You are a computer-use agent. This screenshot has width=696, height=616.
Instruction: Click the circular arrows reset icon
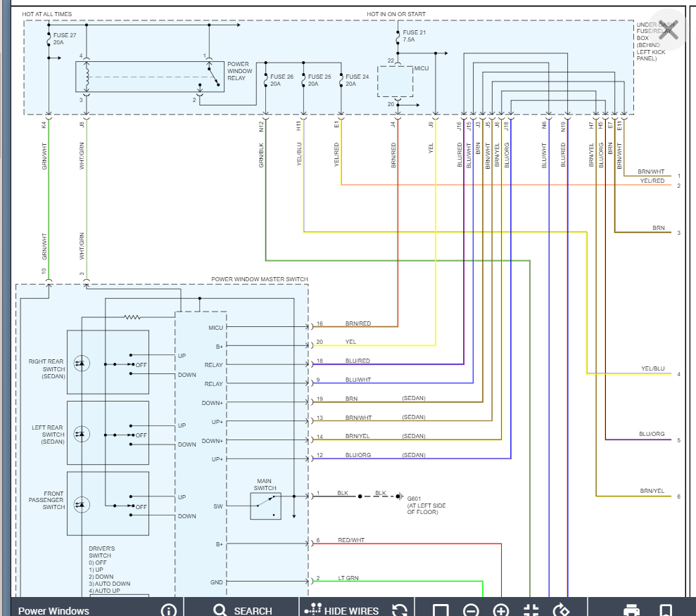click(400, 610)
